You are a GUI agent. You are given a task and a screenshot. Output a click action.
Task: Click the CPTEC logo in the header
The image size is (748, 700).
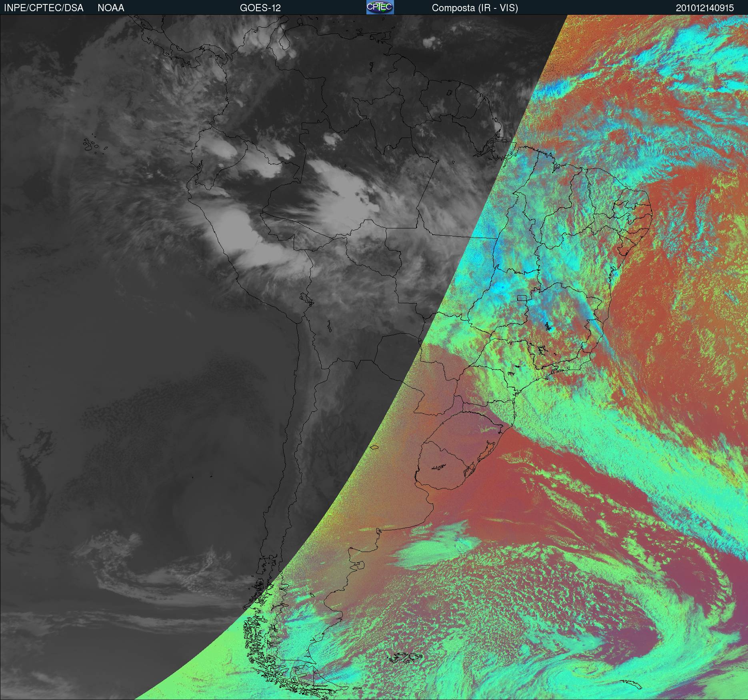click(x=380, y=7)
